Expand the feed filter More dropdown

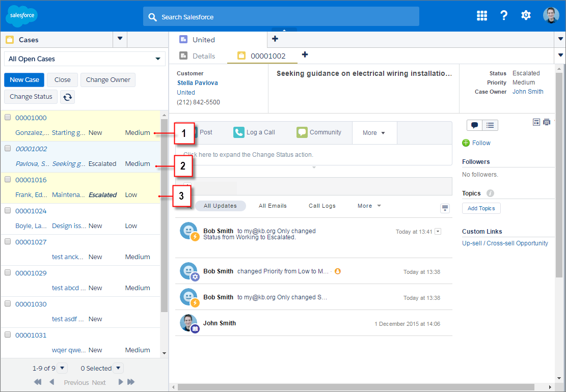click(x=369, y=206)
